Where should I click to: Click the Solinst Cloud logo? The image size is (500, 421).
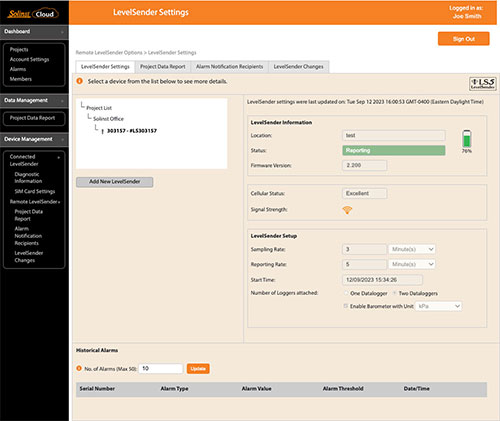(x=33, y=14)
